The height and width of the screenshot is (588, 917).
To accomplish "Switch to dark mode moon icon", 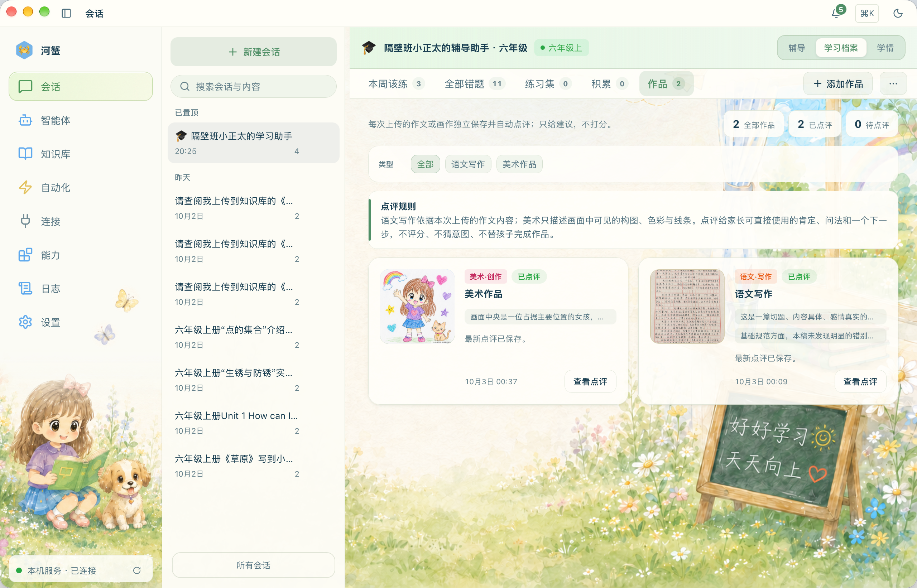I will pyautogui.click(x=898, y=13).
